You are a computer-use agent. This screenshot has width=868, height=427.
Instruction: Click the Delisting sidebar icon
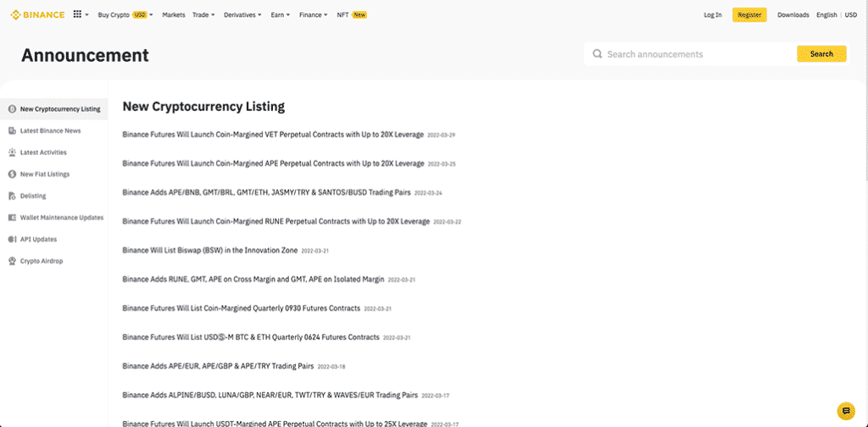[12, 196]
